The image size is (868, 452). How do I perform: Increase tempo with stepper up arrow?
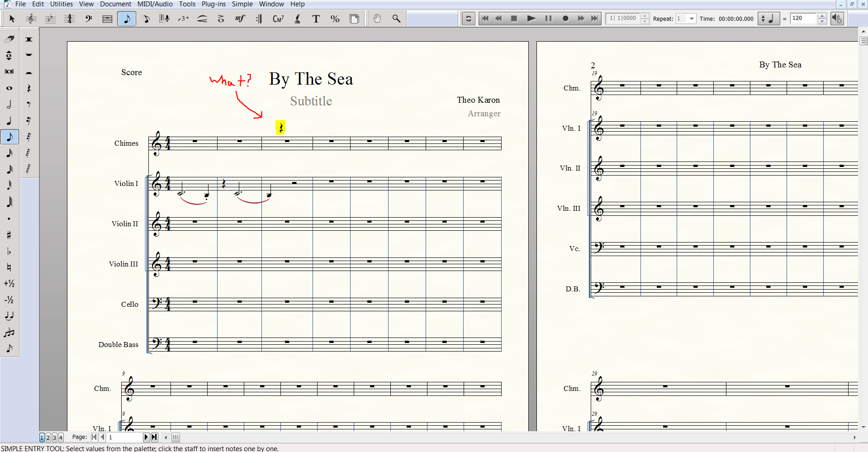pyautogui.click(x=822, y=16)
